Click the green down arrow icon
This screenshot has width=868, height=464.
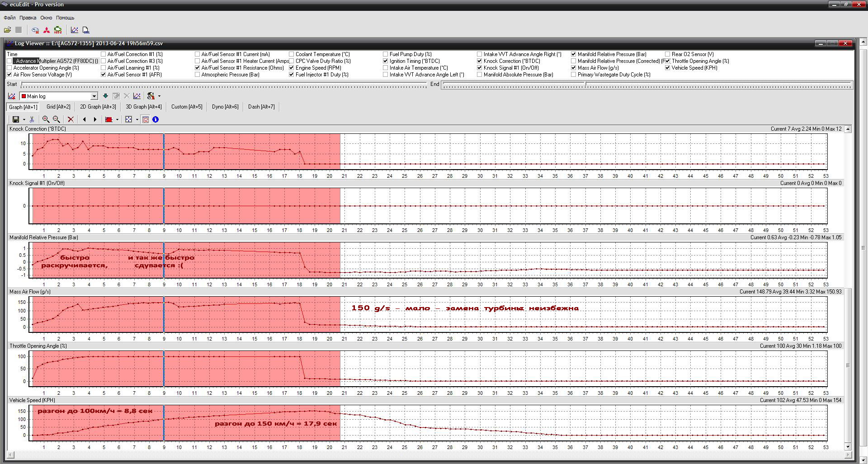pos(105,96)
